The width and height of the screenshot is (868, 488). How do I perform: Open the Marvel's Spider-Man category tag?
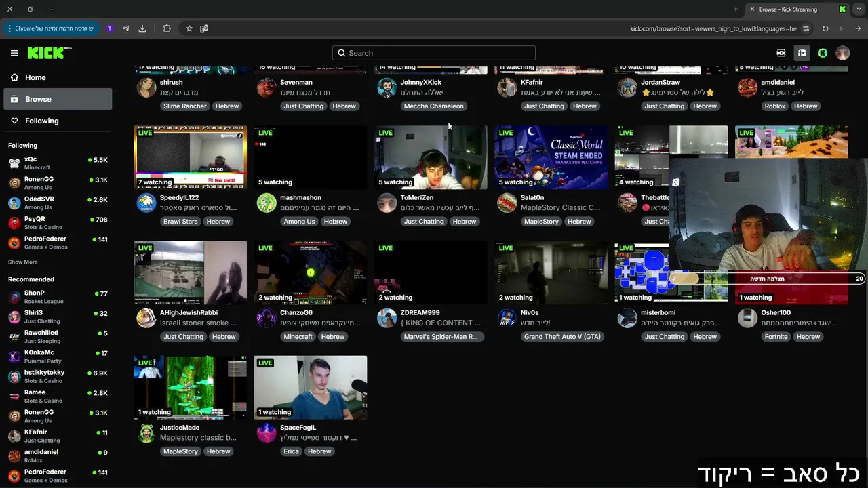441,337
